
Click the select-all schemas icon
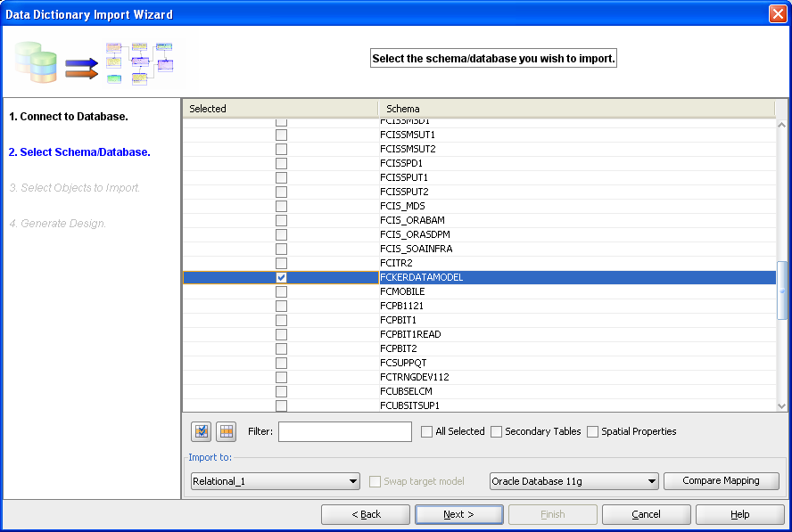[x=201, y=431]
